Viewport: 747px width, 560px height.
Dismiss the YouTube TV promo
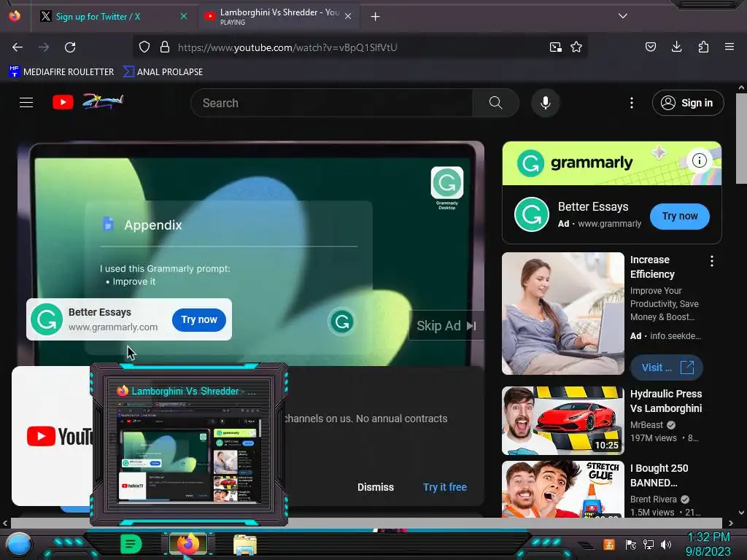(376, 487)
